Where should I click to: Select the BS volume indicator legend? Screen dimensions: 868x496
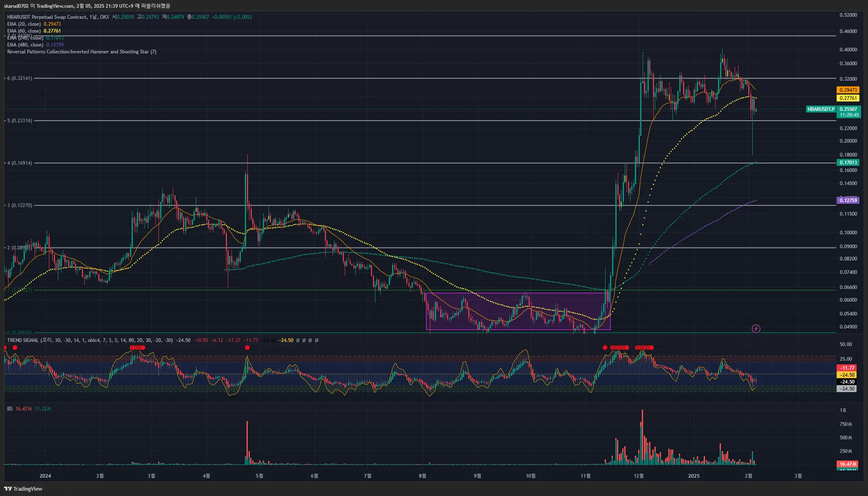(x=10, y=409)
